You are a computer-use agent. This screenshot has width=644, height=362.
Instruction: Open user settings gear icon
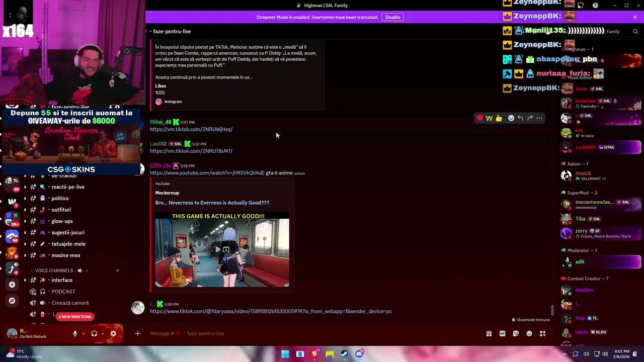pos(113,333)
